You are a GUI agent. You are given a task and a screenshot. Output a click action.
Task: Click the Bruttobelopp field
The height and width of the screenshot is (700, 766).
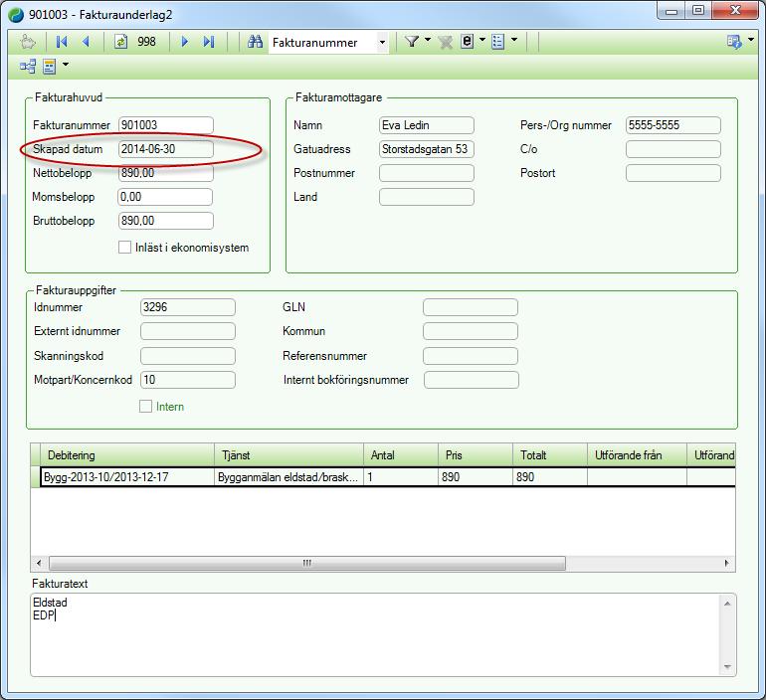point(166,221)
